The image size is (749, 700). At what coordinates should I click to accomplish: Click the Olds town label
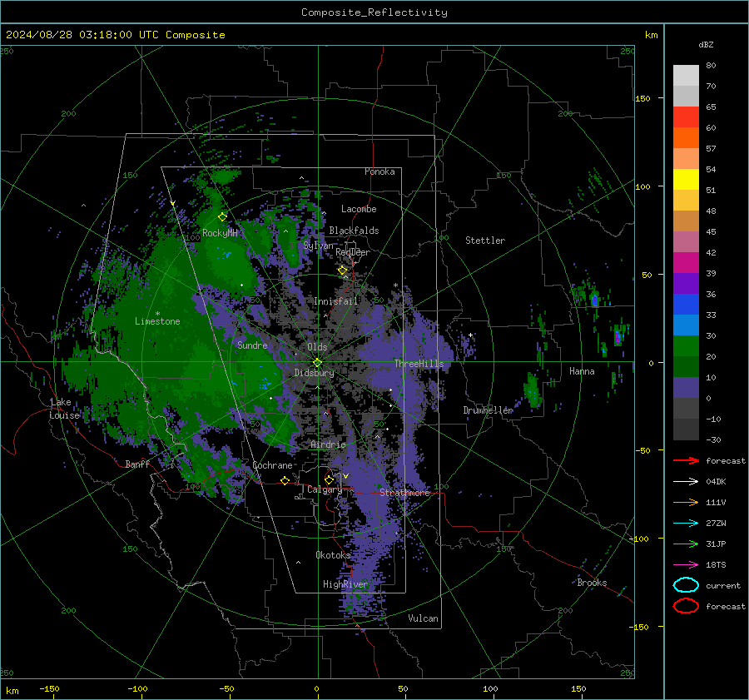317,347
